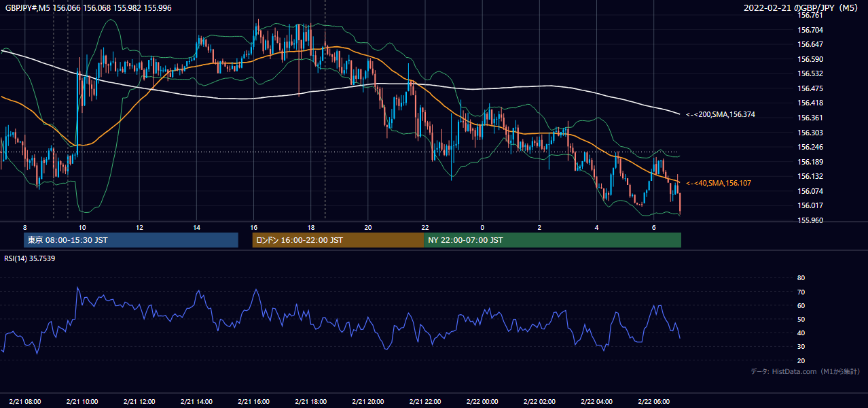
Task: Click hour tick 12 under the price chart
Action: [139, 226]
